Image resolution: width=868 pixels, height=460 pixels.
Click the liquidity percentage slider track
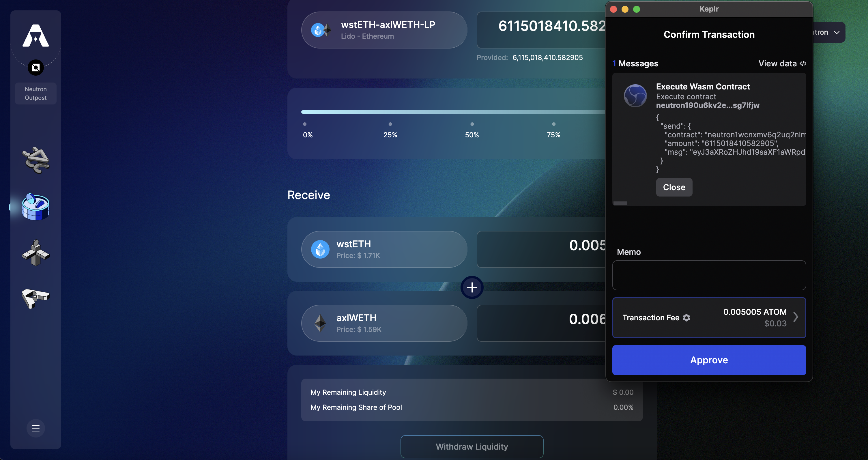coord(452,112)
